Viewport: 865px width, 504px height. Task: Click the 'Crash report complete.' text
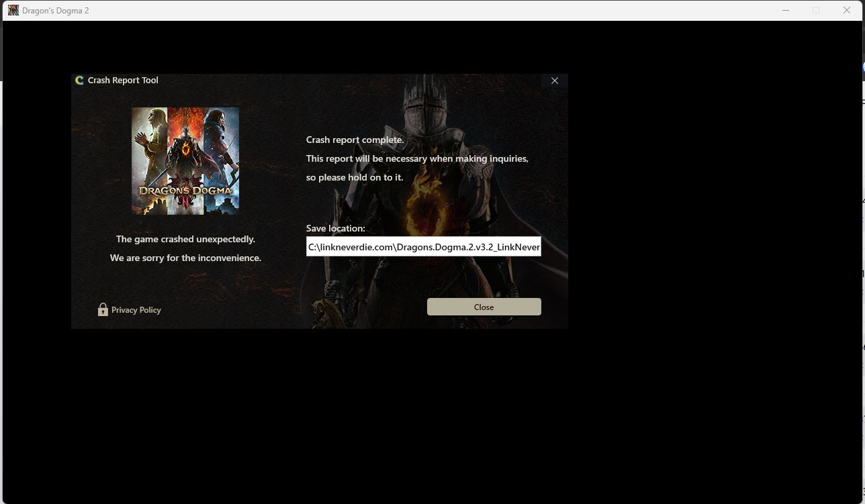tap(355, 140)
